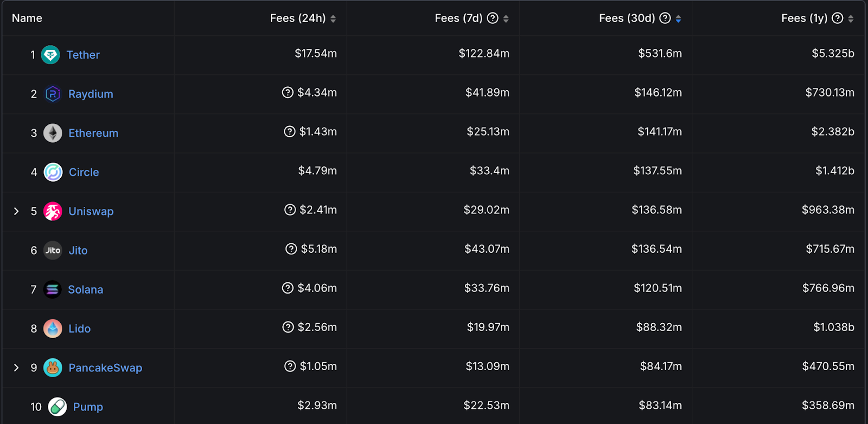This screenshot has height=424, width=868.
Task: Click the Solana logo icon
Action: (x=53, y=289)
